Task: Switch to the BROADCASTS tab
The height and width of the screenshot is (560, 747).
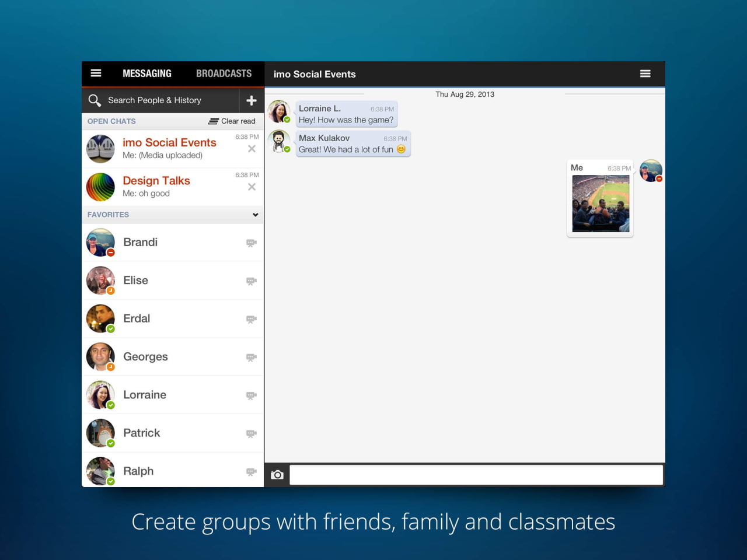Action: pyautogui.click(x=224, y=73)
